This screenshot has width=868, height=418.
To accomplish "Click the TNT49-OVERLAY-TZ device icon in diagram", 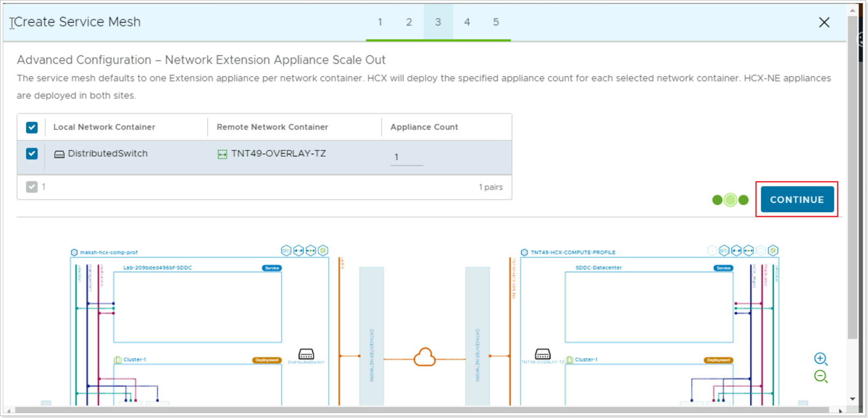I will click(x=542, y=353).
